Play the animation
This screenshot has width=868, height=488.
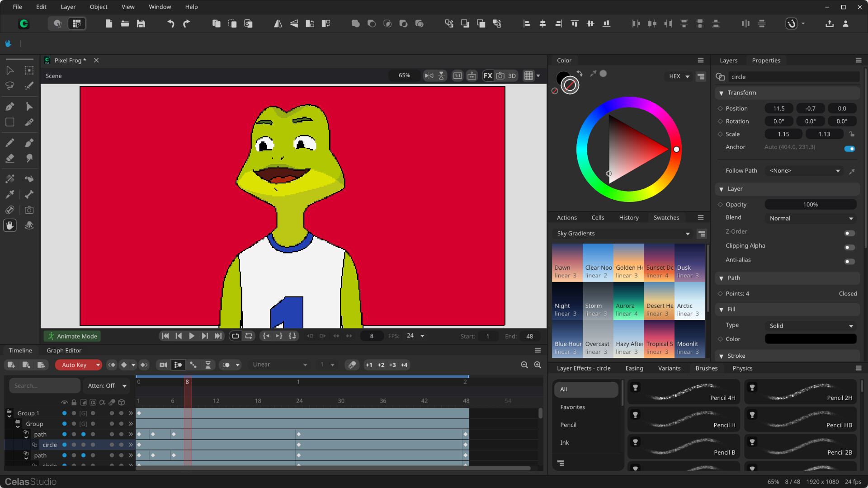coord(192,336)
